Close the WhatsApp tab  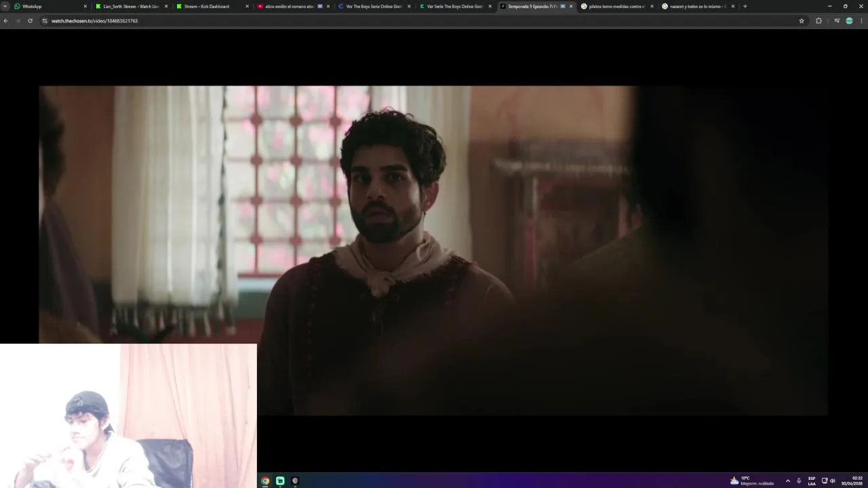85,6
